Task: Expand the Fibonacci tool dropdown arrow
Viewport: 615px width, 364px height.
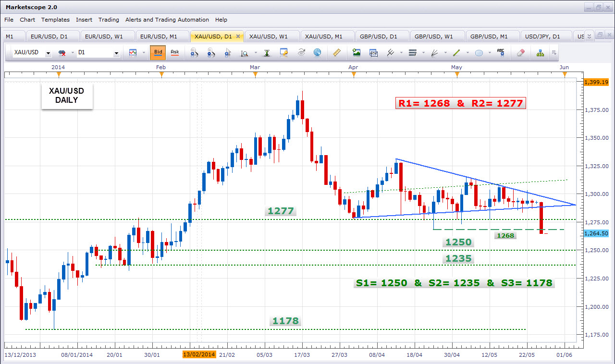Action: click(x=423, y=53)
